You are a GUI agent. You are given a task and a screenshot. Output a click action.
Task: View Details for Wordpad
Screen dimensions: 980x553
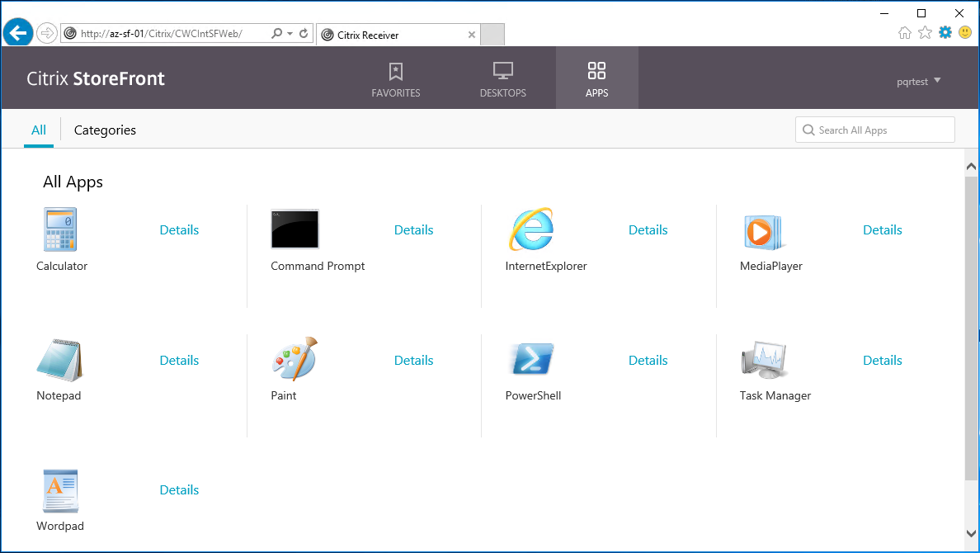tap(179, 489)
